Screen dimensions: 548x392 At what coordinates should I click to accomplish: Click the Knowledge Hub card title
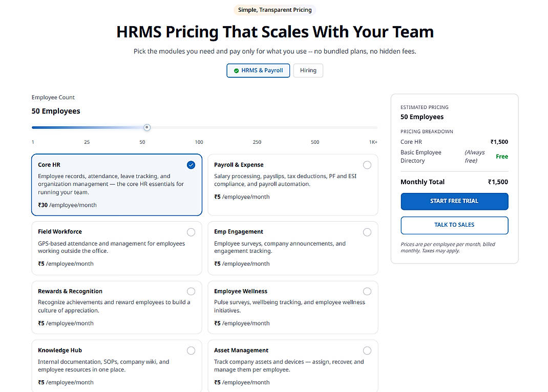coord(60,351)
